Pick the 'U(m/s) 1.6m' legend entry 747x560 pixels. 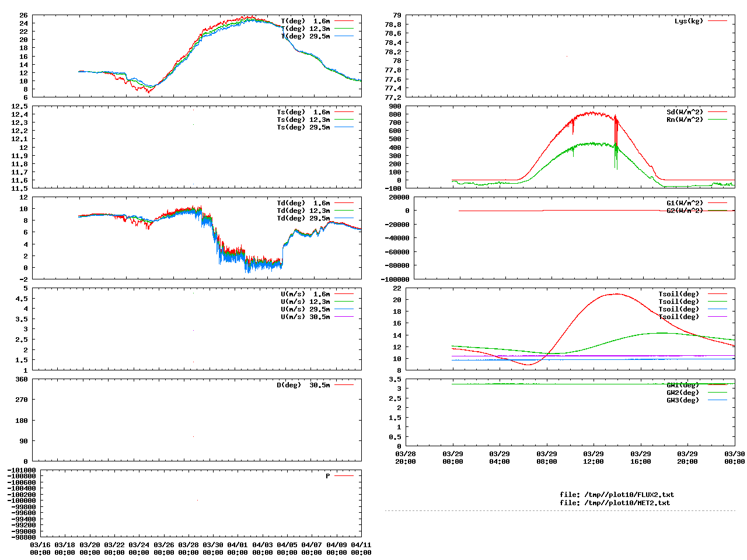[x=305, y=294]
